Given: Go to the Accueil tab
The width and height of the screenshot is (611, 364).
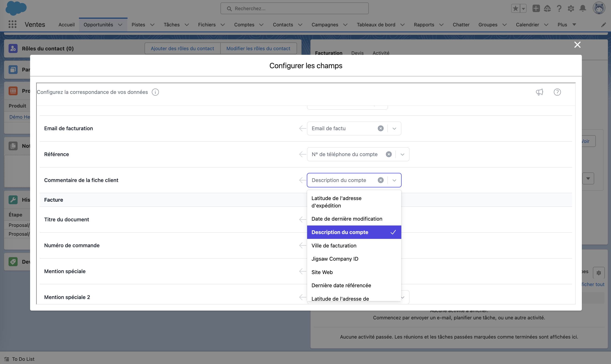Looking at the screenshot, I should pos(66,25).
